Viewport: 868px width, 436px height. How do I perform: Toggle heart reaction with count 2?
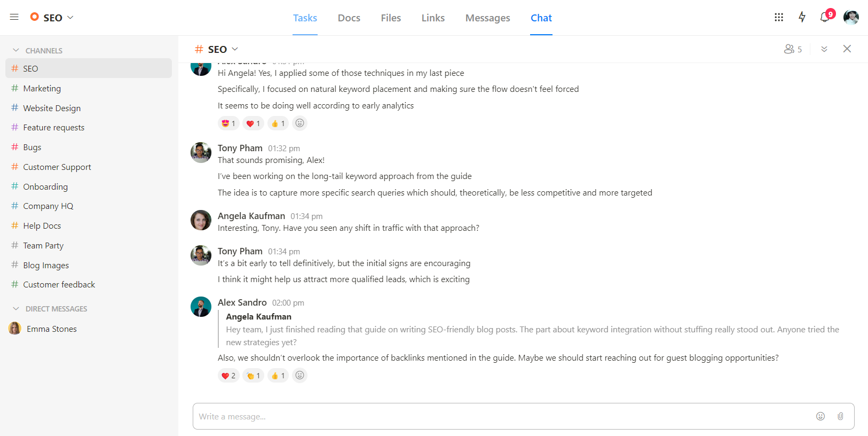tap(228, 376)
